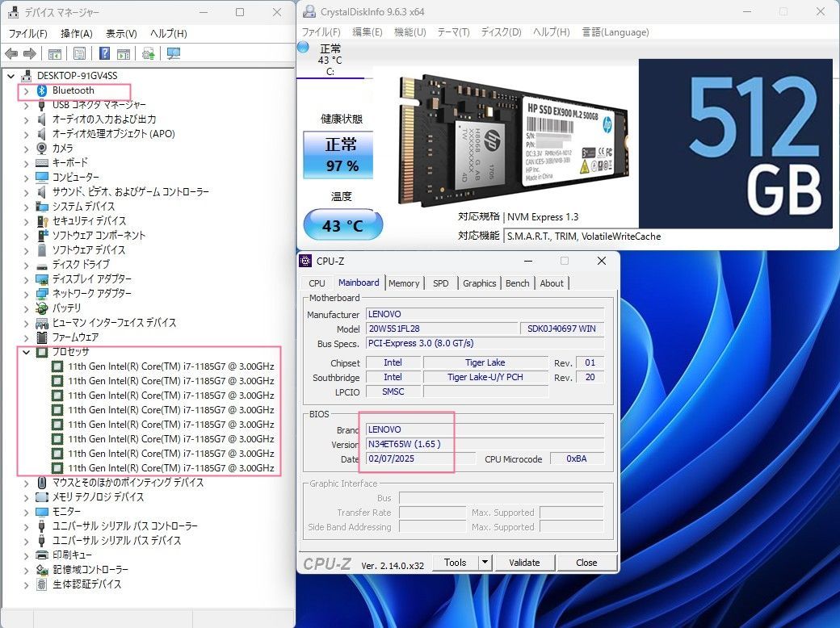This screenshot has height=628, width=840.
Task: Scan for hardware changes via monitor icon
Action: (174, 53)
